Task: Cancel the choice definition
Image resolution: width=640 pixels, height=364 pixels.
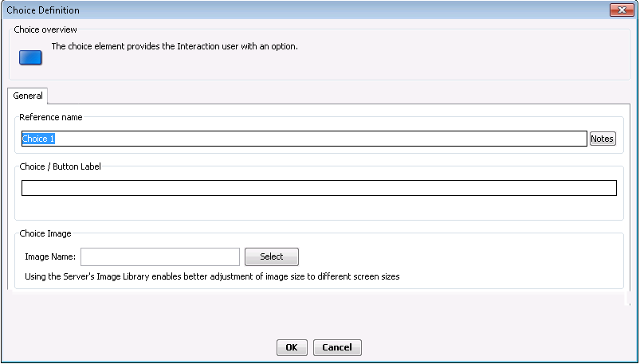Action: click(x=337, y=347)
